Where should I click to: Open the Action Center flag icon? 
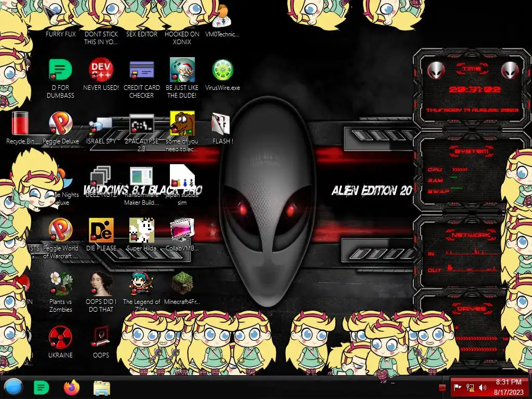457,388
